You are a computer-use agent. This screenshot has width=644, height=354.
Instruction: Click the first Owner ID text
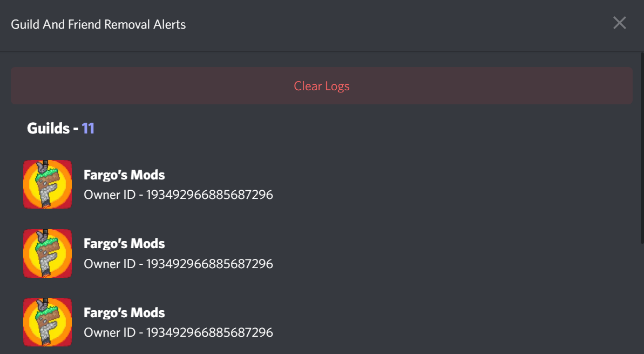[178, 195]
